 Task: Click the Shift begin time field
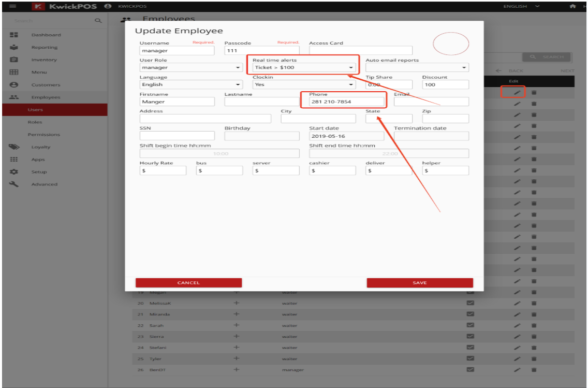point(219,153)
